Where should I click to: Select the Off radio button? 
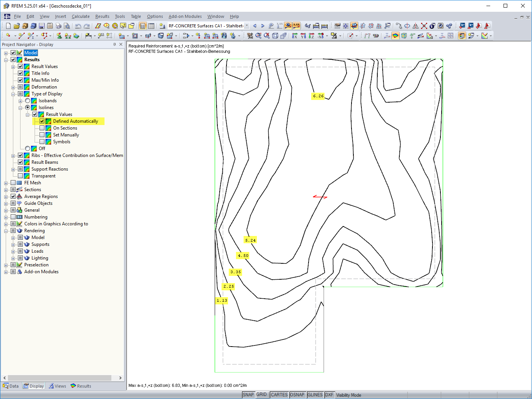pyautogui.click(x=28, y=149)
